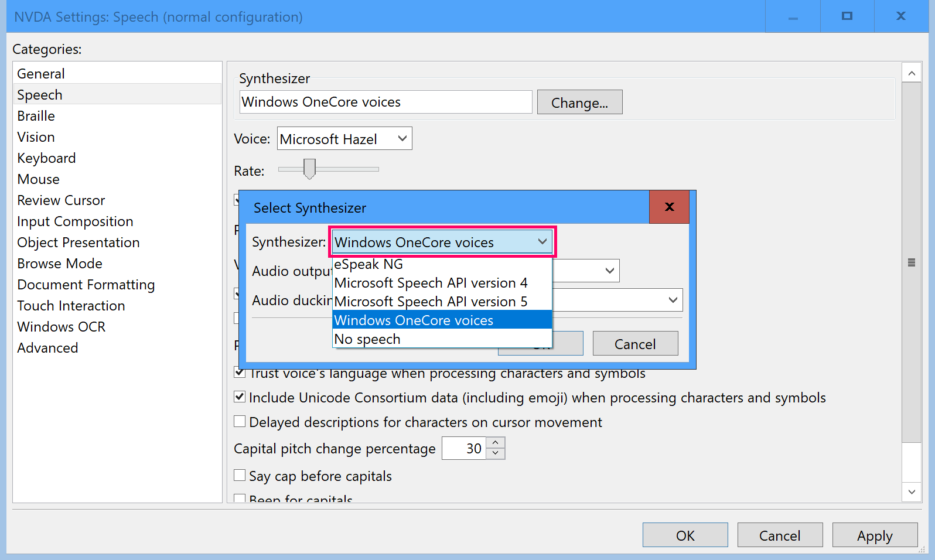Minimize the NVDA Settings window

pos(793,16)
